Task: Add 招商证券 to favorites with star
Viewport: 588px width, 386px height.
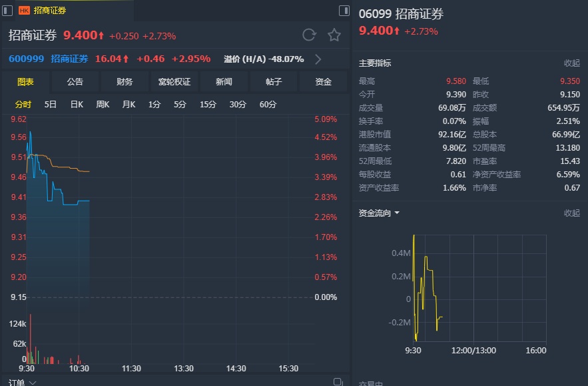Action: pyautogui.click(x=334, y=35)
